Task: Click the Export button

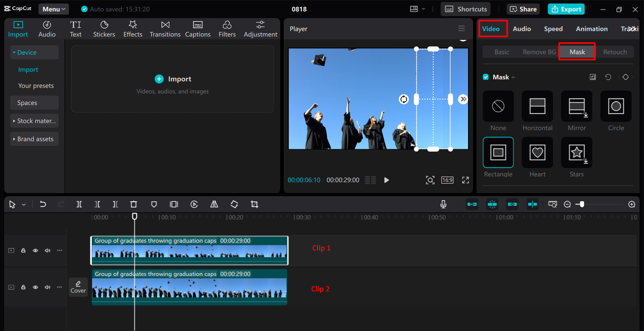Action: pos(566,9)
